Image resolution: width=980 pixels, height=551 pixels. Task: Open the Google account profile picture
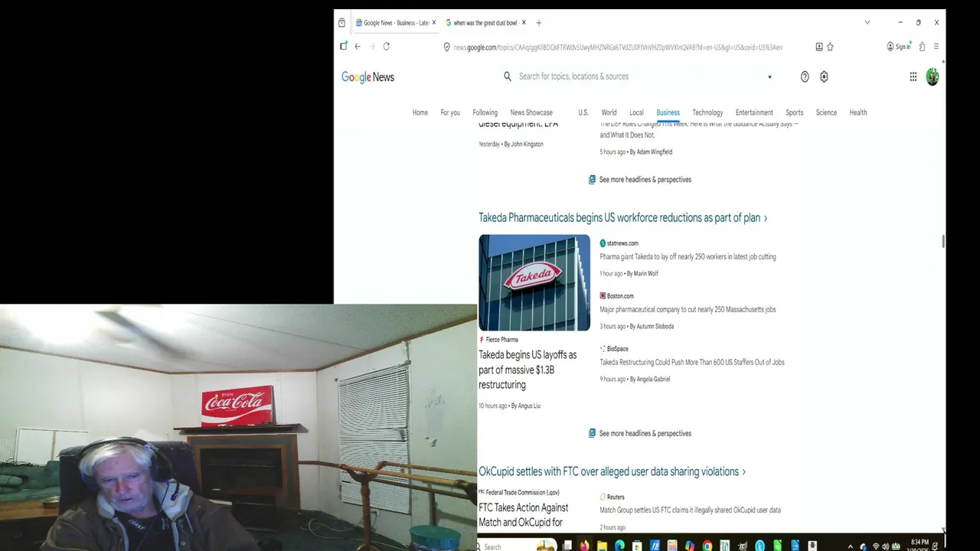click(x=933, y=77)
